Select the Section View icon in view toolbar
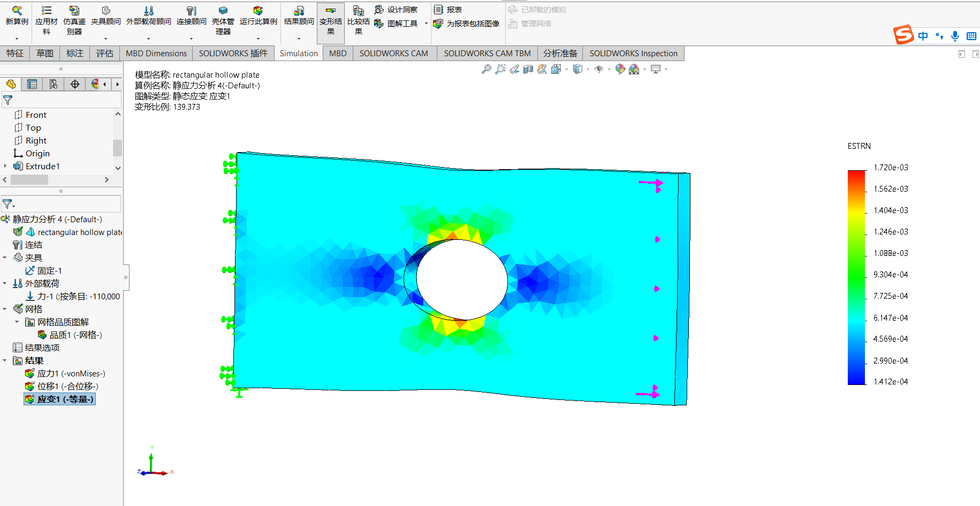Screen dimensions: 980x506 point(528,69)
